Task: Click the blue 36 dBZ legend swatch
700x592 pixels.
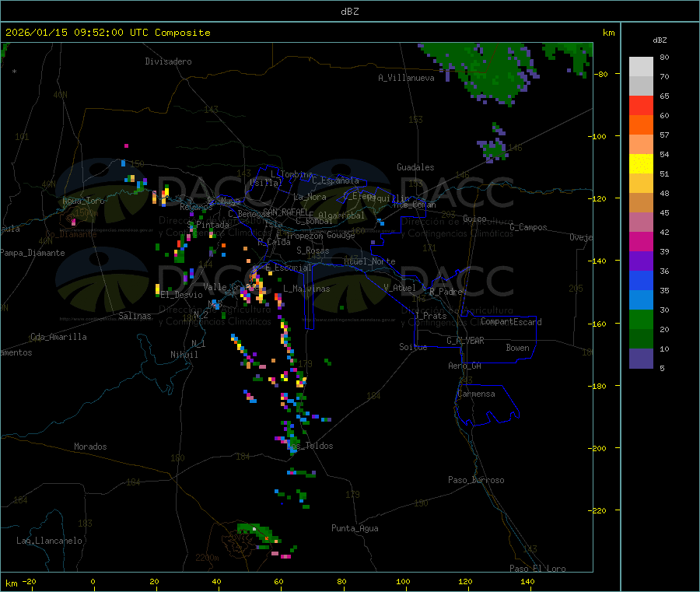Action: [x=641, y=280]
